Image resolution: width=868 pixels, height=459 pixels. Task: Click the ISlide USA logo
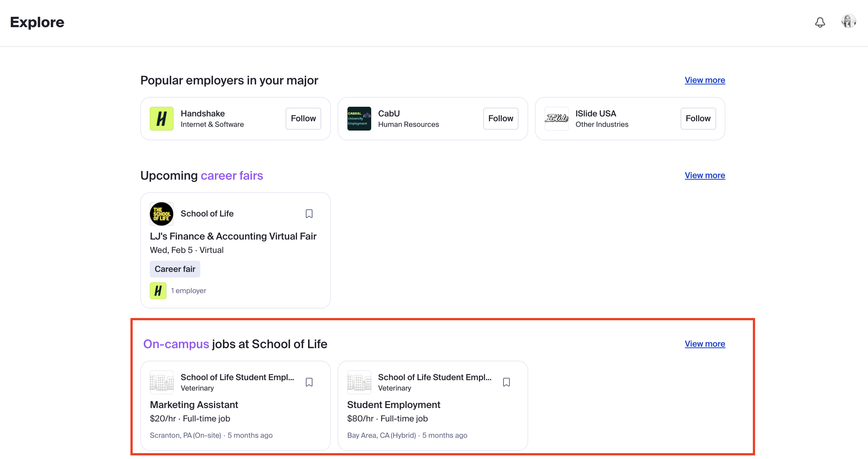(x=556, y=119)
